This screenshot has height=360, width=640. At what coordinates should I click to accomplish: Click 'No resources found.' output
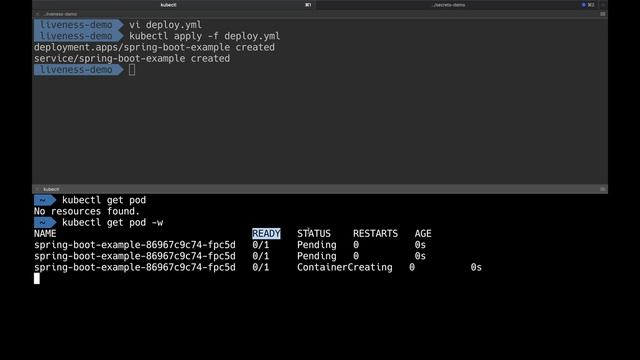coord(87,211)
